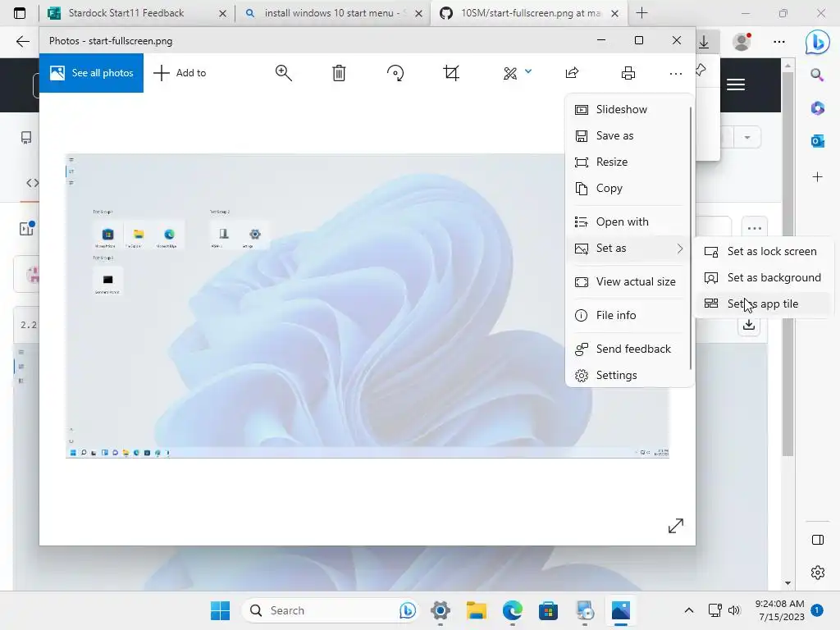
Task: Open the clock showing 9:24:08 AM
Action: (779, 610)
